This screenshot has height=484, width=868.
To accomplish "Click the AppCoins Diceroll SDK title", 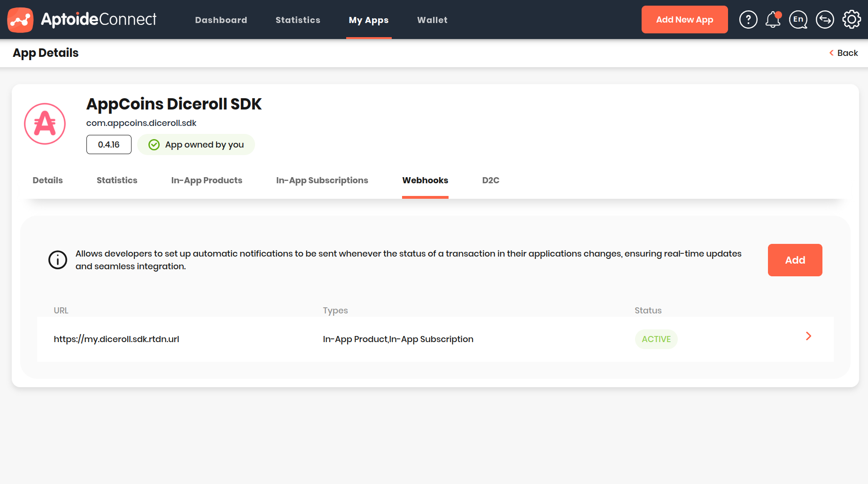I will [174, 104].
